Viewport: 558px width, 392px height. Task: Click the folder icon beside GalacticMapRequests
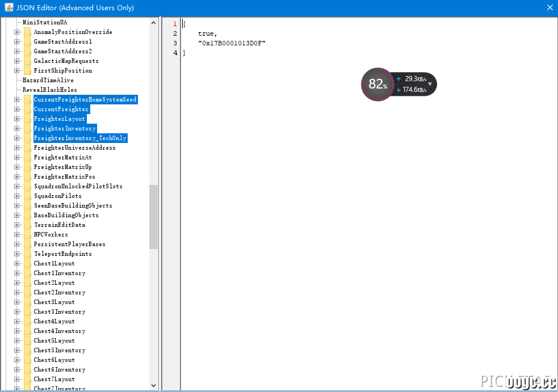click(x=27, y=61)
